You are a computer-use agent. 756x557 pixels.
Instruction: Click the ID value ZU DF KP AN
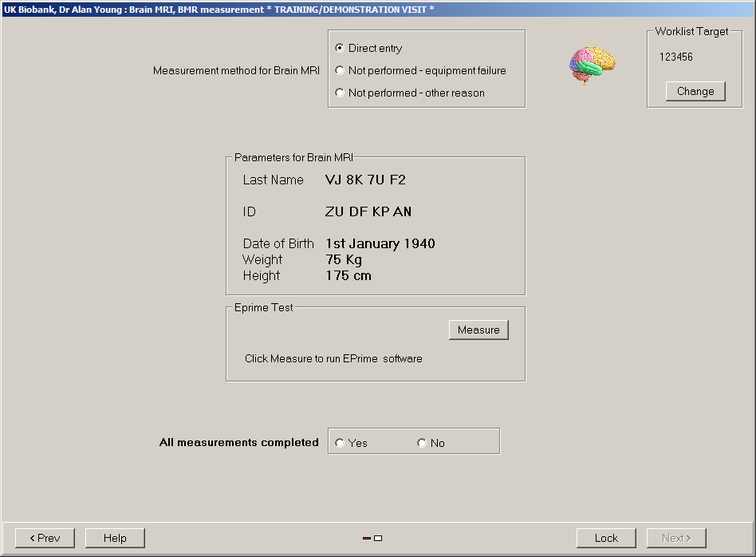click(368, 212)
